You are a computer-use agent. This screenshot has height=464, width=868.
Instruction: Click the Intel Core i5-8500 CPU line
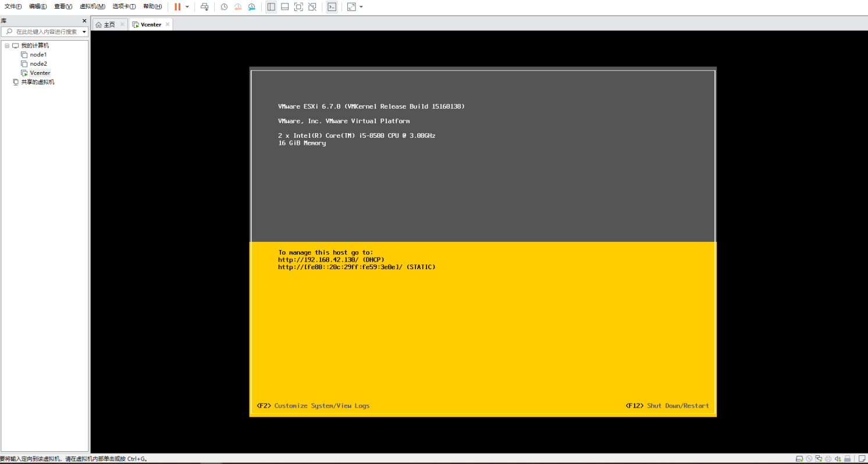[x=357, y=135]
